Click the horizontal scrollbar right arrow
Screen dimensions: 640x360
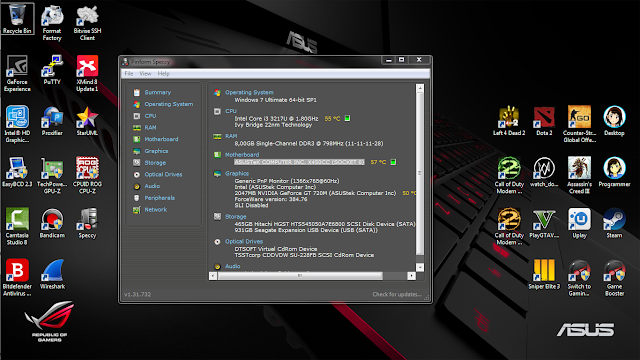coord(411,276)
